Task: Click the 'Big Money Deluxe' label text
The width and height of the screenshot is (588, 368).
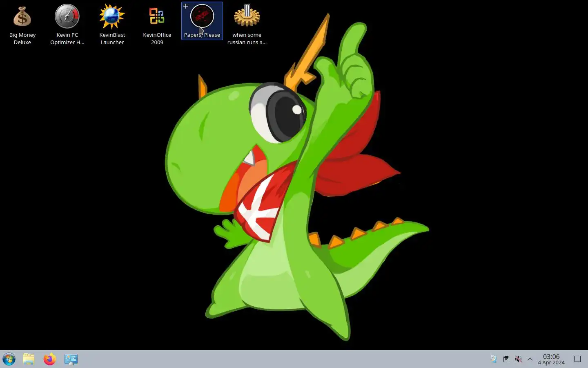Action: click(22, 38)
